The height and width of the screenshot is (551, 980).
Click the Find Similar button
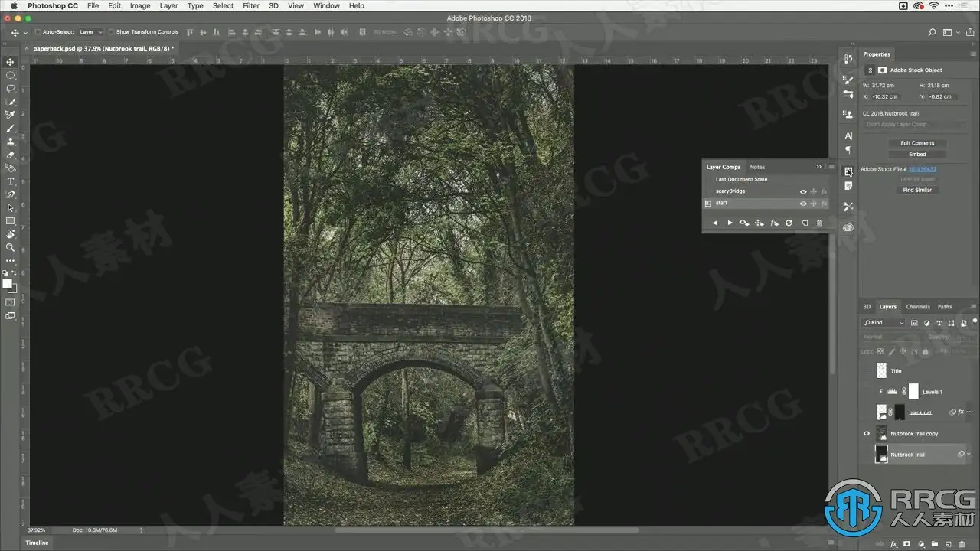click(917, 190)
